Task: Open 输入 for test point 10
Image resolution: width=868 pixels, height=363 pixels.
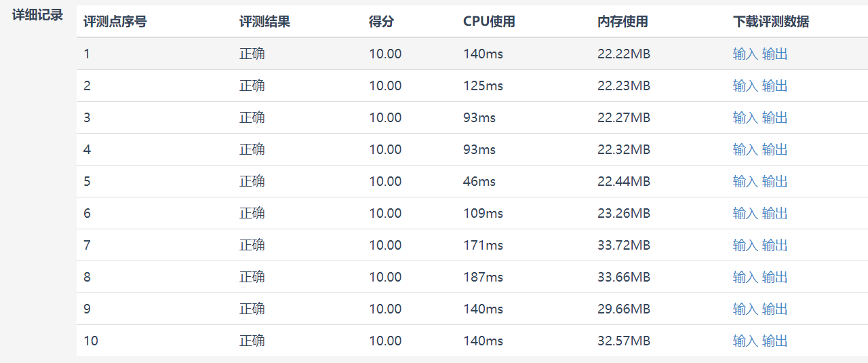Action: click(x=745, y=341)
